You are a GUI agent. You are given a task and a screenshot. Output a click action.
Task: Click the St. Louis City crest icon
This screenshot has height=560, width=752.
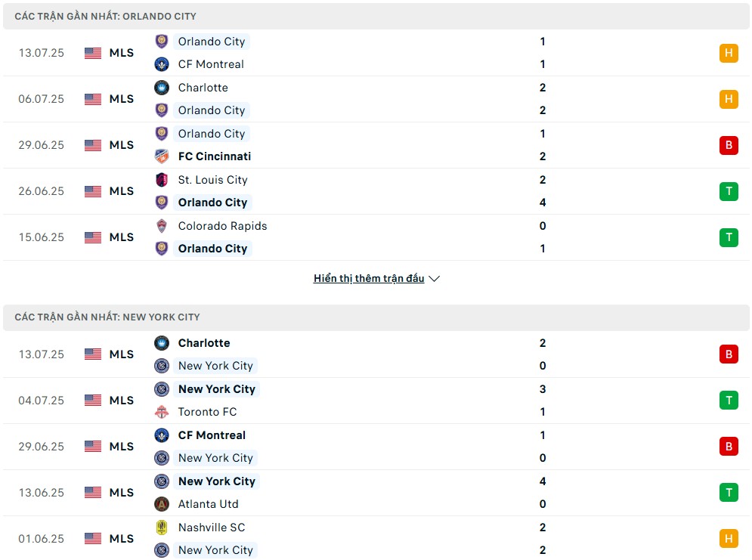coord(162,180)
